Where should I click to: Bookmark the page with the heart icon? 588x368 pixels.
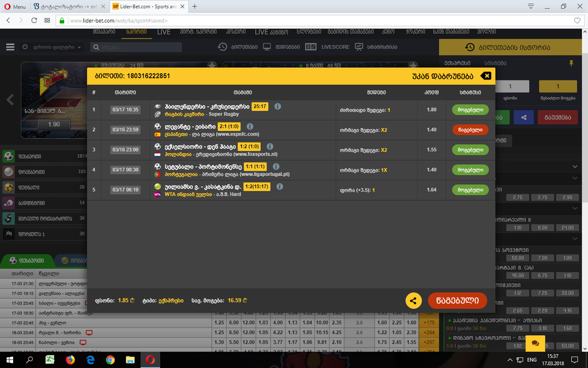[x=577, y=21]
